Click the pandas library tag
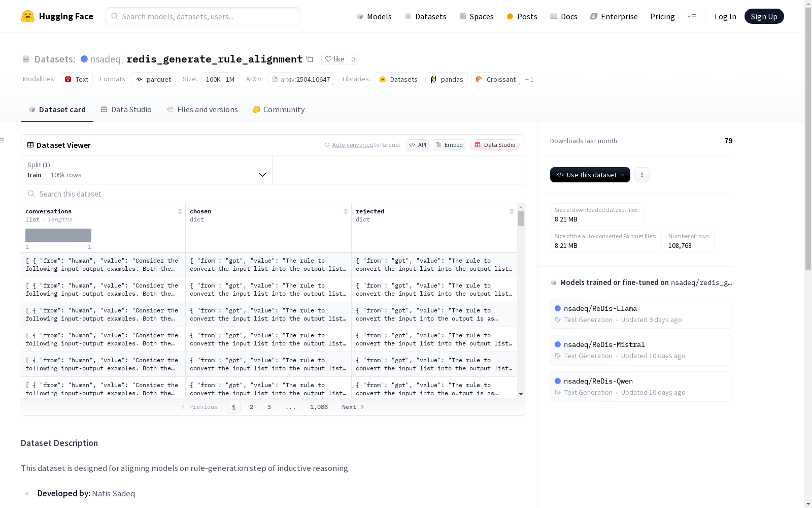 click(x=447, y=79)
